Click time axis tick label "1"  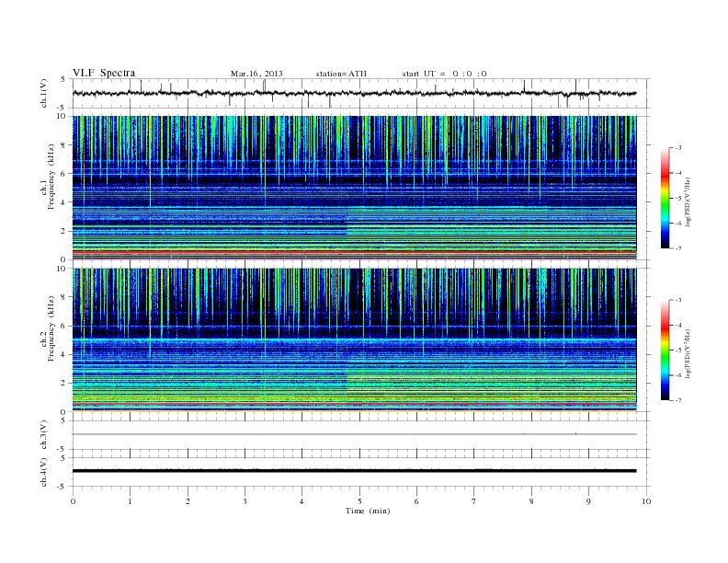pyautogui.click(x=130, y=501)
